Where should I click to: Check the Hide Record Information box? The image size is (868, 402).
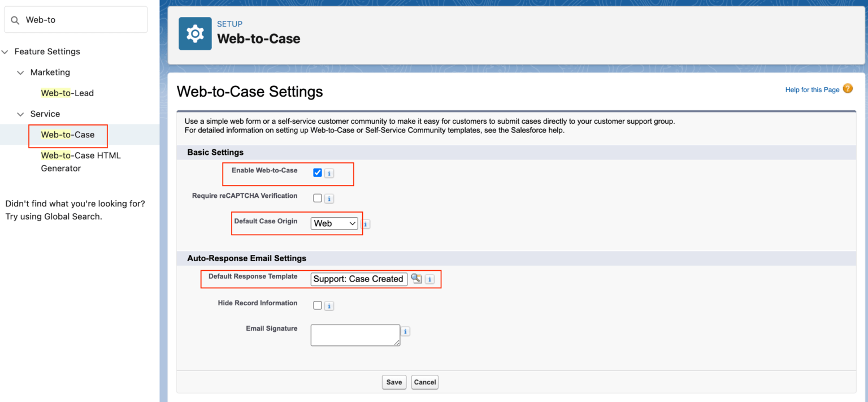(x=317, y=305)
